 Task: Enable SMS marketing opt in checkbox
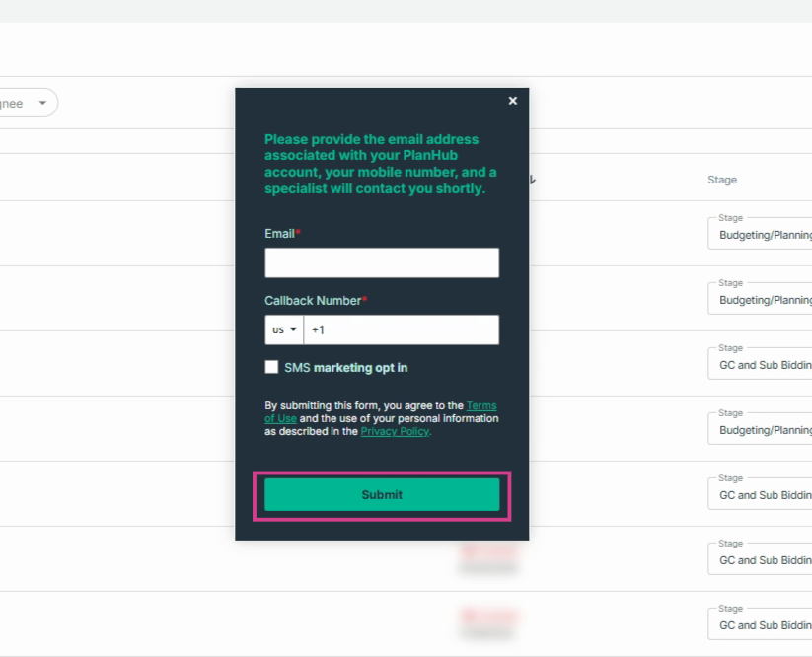[x=271, y=367]
